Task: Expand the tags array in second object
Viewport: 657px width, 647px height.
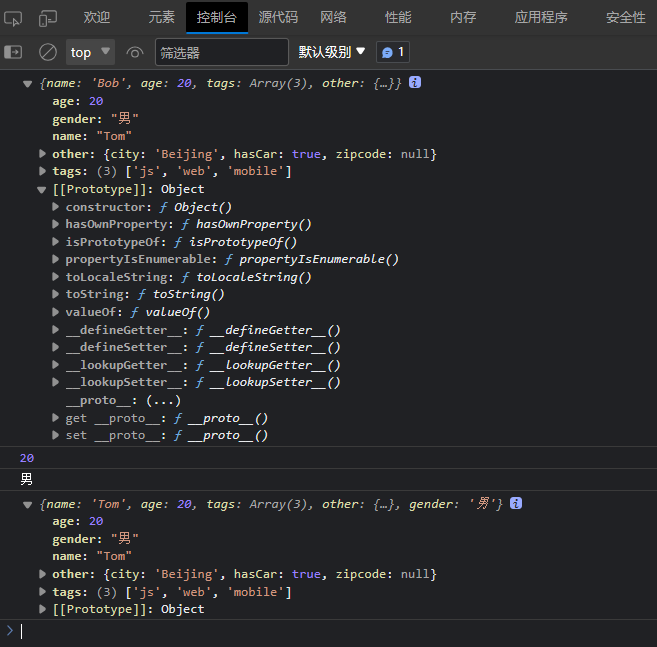Action: pyautogui.click(x=42, y=592)
